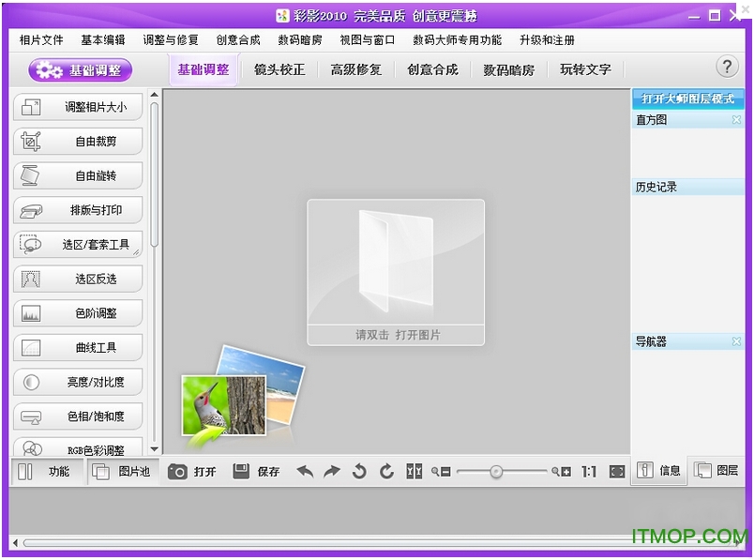
Task: Switch to the 镜头校正 tab
Action: pyautogui.click(x=279, y=69)
